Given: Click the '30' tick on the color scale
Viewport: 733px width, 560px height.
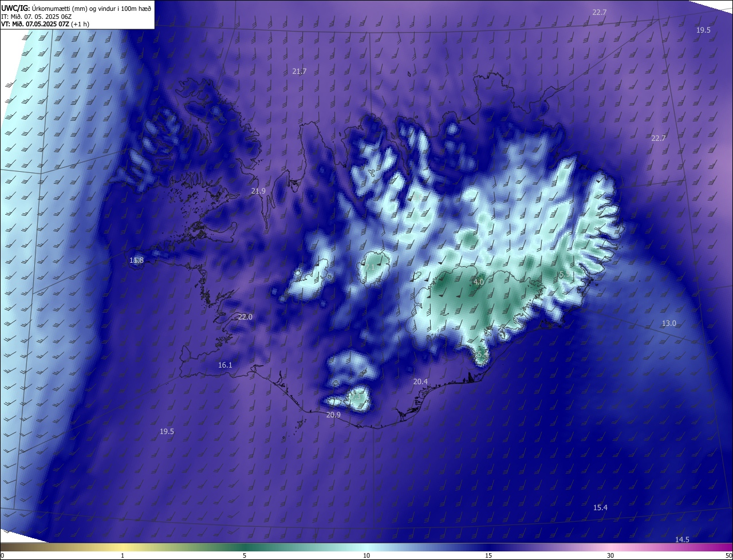Looking at the screenshot, I should click(610, 555).
